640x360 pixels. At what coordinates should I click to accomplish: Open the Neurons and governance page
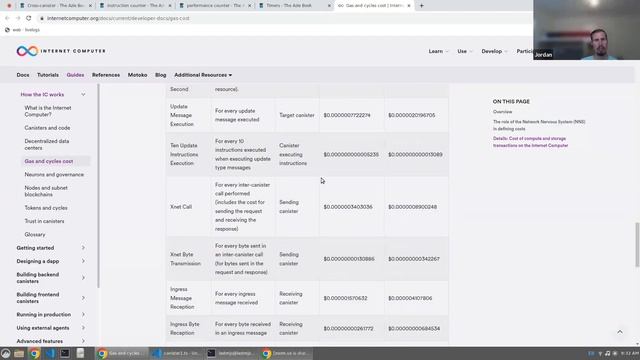(x=54, y=175)
